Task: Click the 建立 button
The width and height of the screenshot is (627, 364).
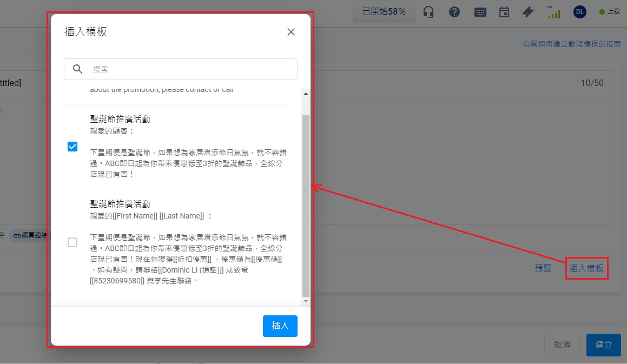Action: coord(603,345)
